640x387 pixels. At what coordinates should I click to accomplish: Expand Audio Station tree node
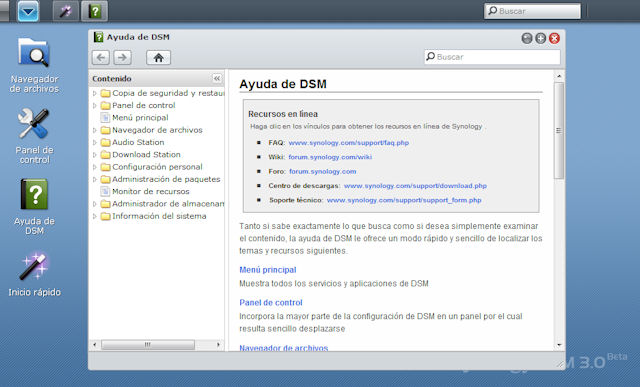(95, 142)
